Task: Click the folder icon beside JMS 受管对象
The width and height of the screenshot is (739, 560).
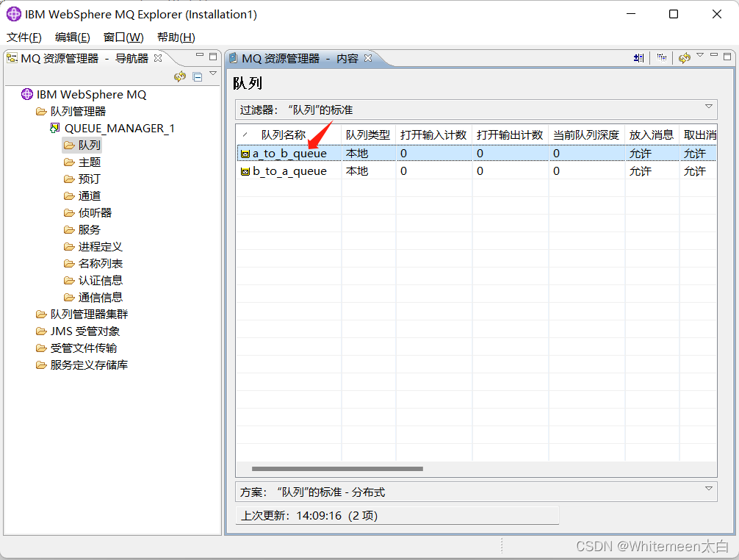Action: 41,331
